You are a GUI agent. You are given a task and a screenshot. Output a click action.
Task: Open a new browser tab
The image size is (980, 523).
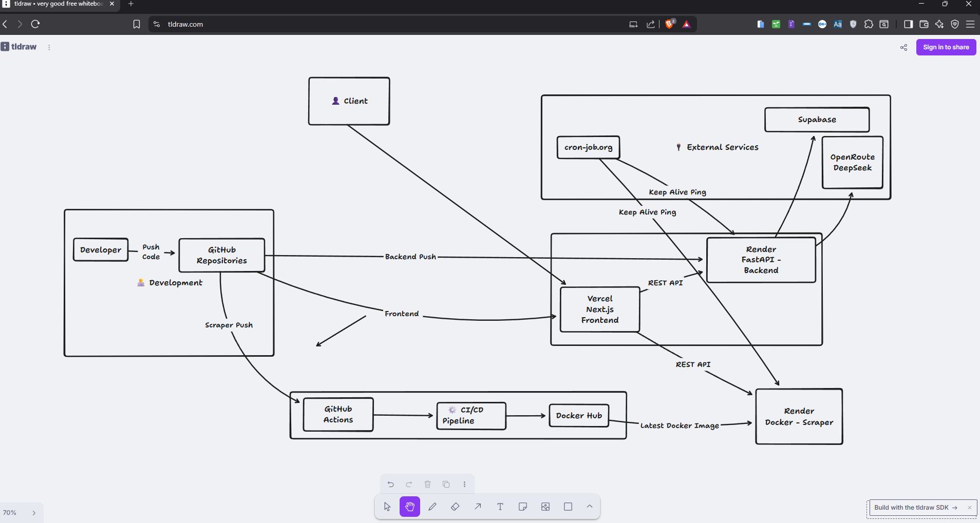click(x=131, y=4)
